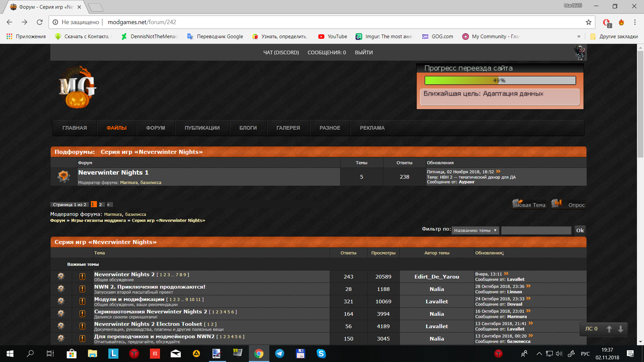
Task: Click the Опрос button
Action: pyautogui.click(x=569, y=204)
